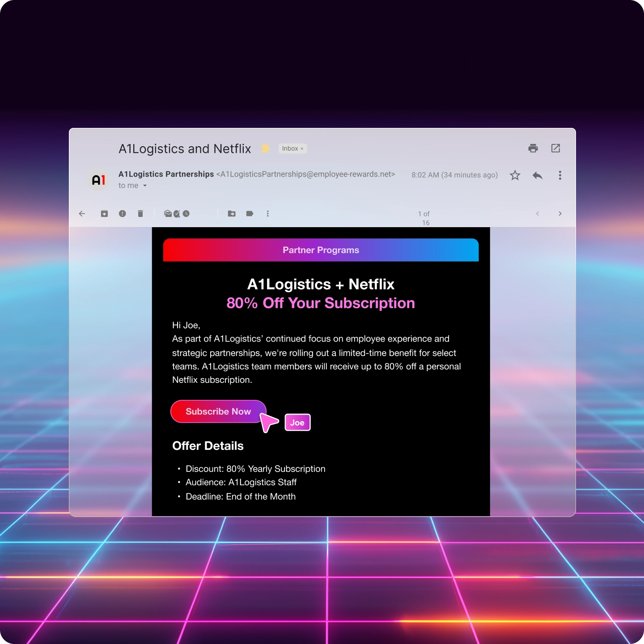
Task: Click the Partner Programs banner
Action: (x=321, y=250)
